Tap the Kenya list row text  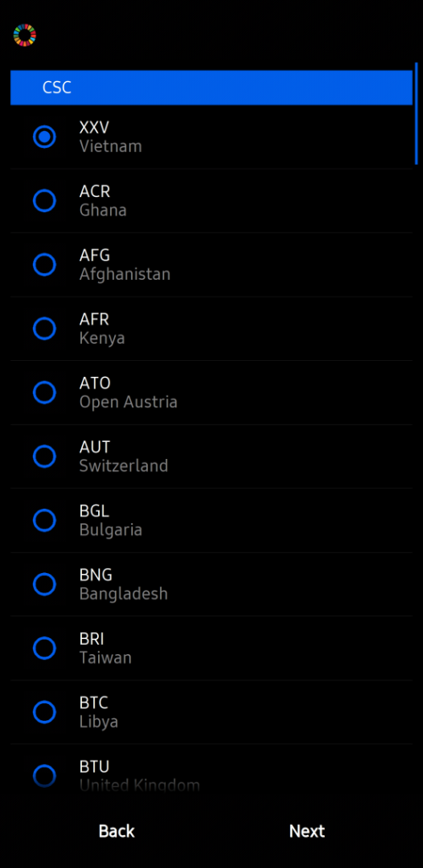tap(102, 339)
